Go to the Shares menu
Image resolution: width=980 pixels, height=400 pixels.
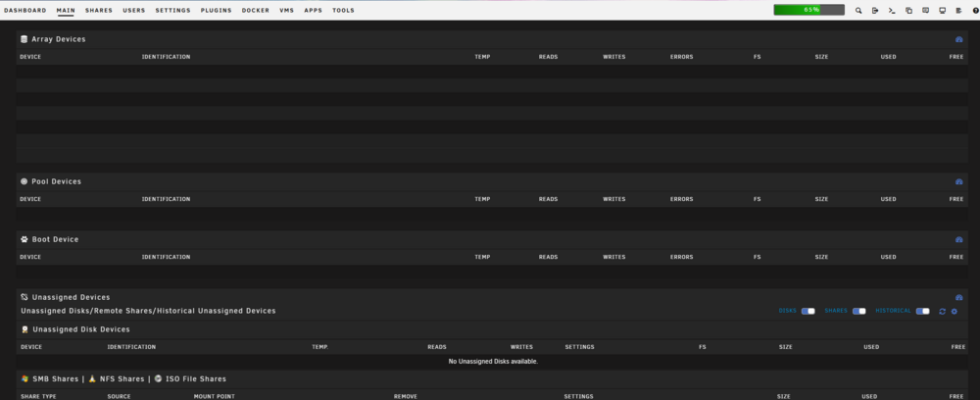[x=99, y=11]
